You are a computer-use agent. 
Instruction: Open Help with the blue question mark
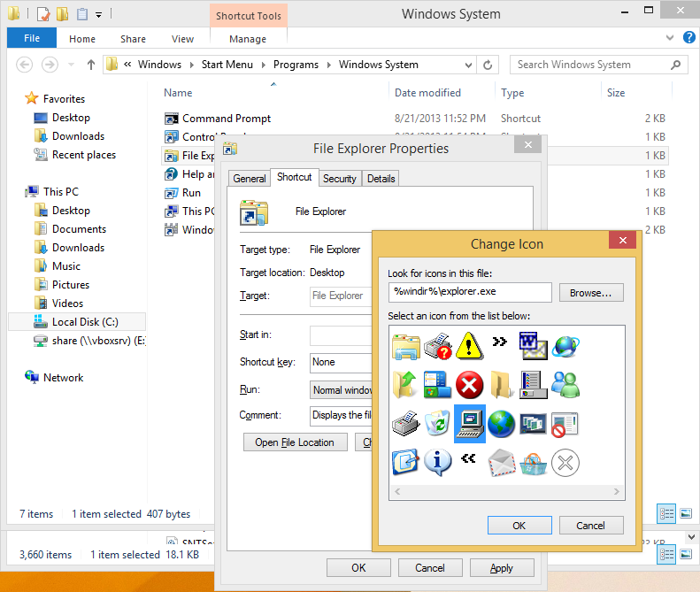pos(688,37)
